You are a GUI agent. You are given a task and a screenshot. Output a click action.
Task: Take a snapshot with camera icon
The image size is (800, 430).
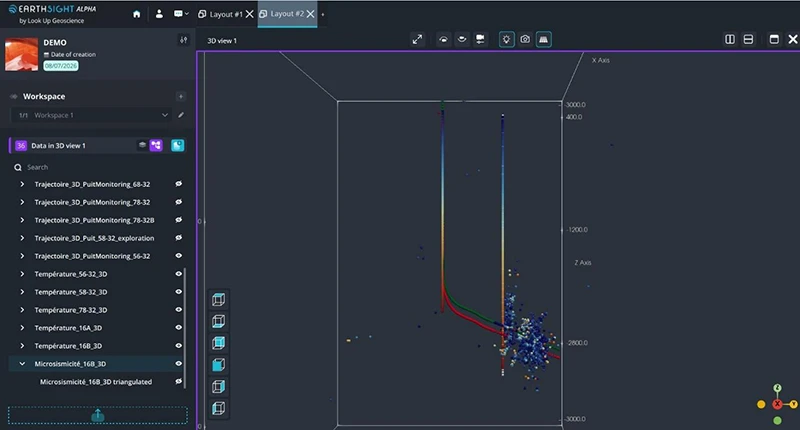[525, 39]
